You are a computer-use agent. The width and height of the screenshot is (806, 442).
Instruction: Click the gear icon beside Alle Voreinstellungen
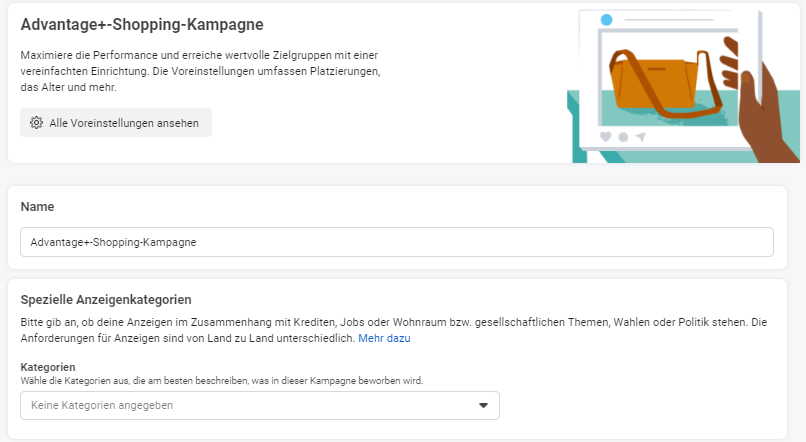click(x=36, y=123)
